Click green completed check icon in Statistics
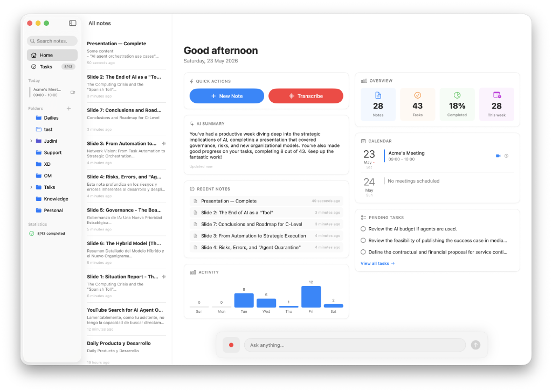 tap(32, 234)
